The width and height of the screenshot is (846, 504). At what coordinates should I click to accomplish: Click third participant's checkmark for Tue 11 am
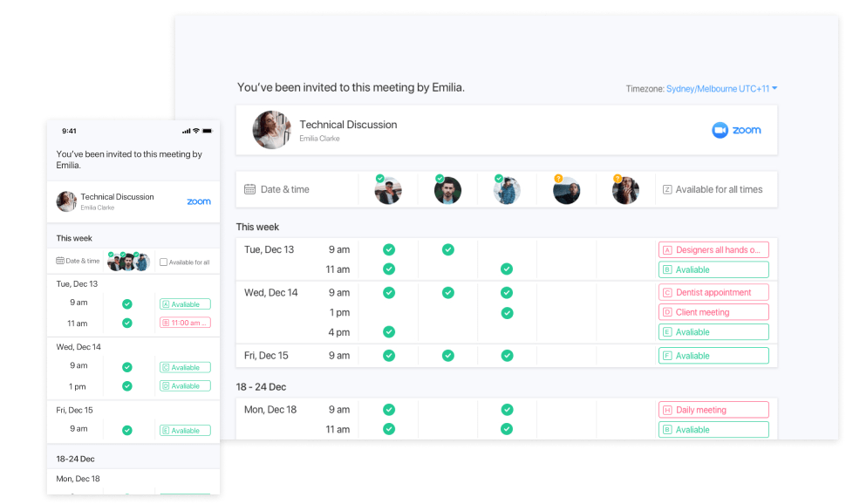point(507,269)
